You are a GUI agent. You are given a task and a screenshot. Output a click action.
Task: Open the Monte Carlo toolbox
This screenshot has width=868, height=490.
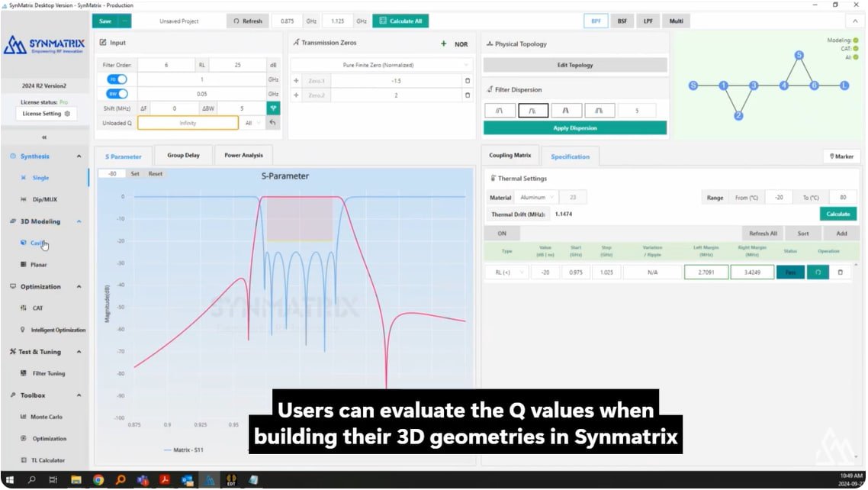pyautogui.click(x=46, y=417)
